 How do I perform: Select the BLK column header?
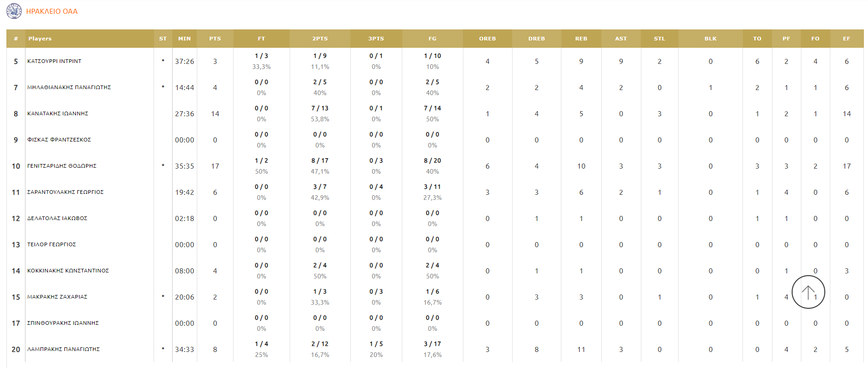(x=710, y=39)
